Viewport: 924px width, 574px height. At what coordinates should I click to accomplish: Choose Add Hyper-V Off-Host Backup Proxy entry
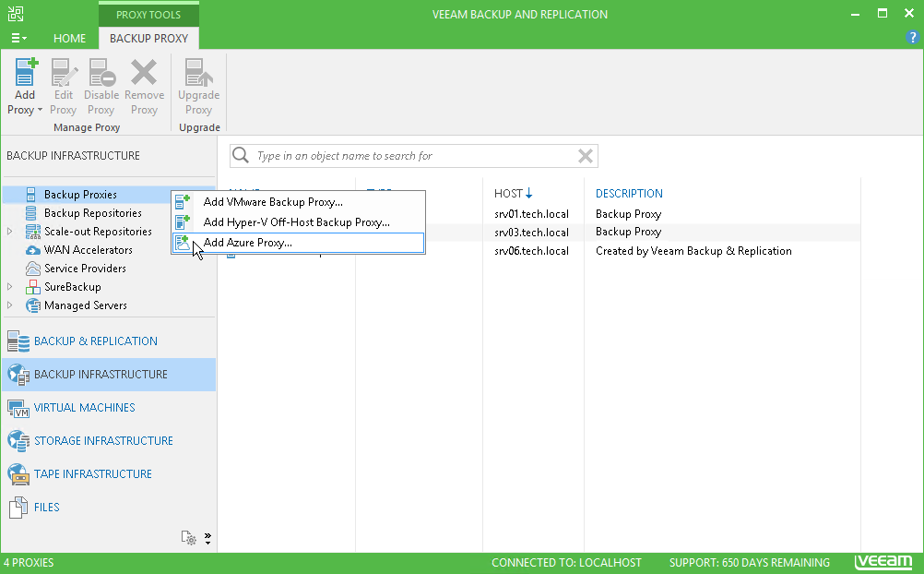point(298,222)
